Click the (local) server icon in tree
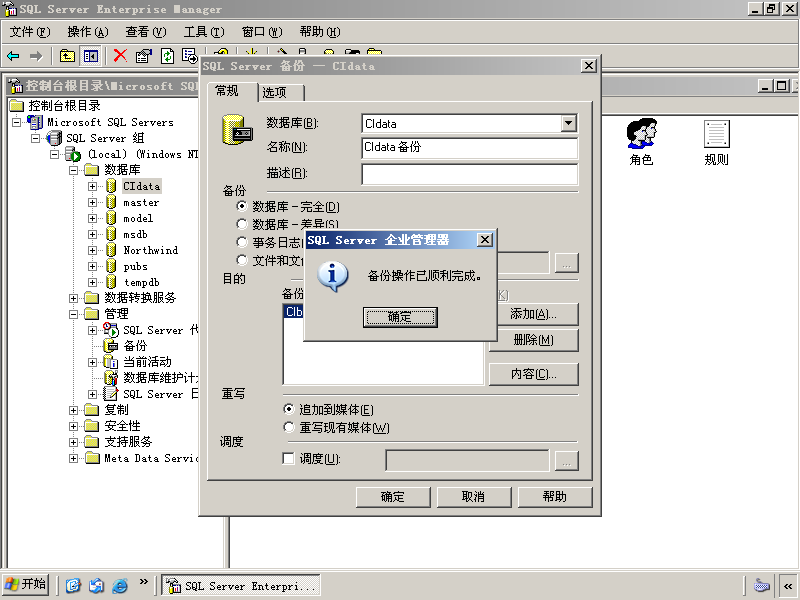800x600 pixels. point(73,154)
